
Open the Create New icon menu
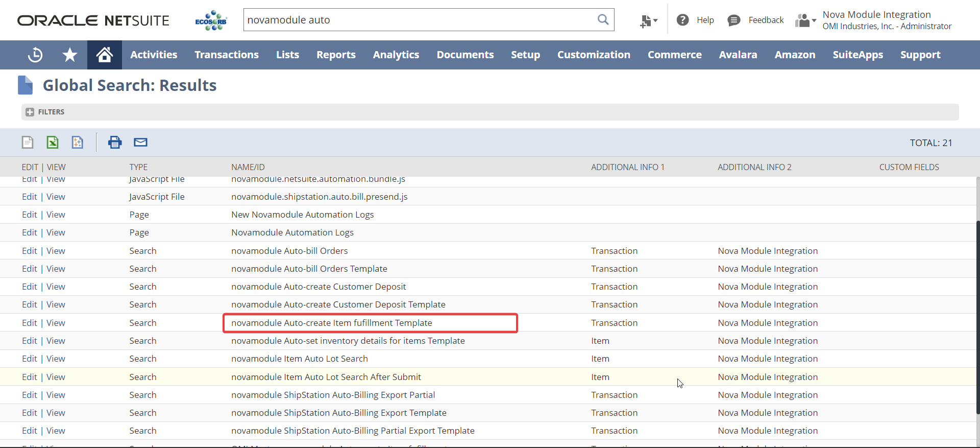point(649,20)
